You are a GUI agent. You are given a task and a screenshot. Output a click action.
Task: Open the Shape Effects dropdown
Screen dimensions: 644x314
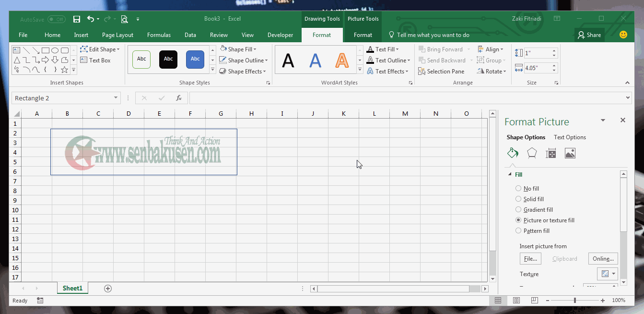[243, 72]
